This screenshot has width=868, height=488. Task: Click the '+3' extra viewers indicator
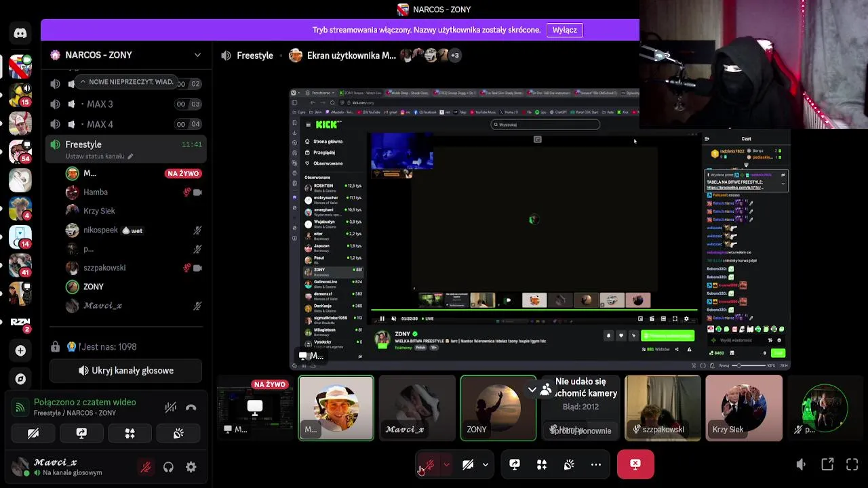[454, 56]
